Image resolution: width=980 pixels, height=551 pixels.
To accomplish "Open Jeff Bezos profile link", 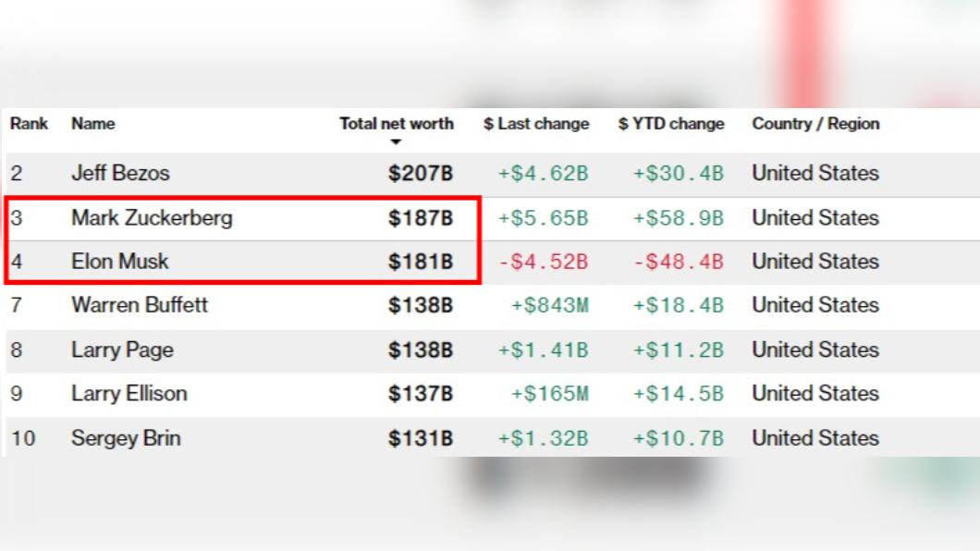I will (120, 173).
